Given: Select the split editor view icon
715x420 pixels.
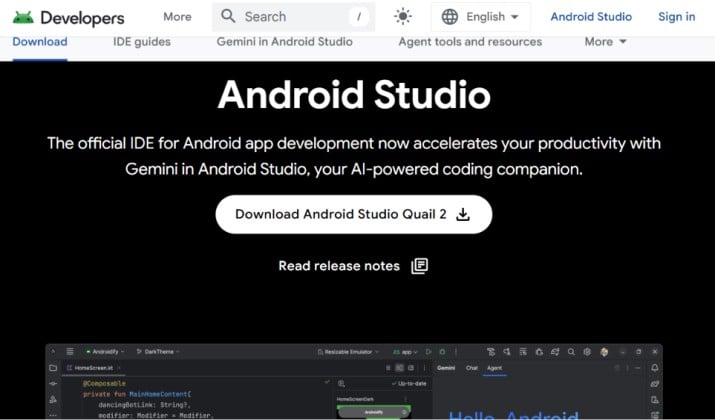Looking at the screenshot, I should (x=399, y=368).
